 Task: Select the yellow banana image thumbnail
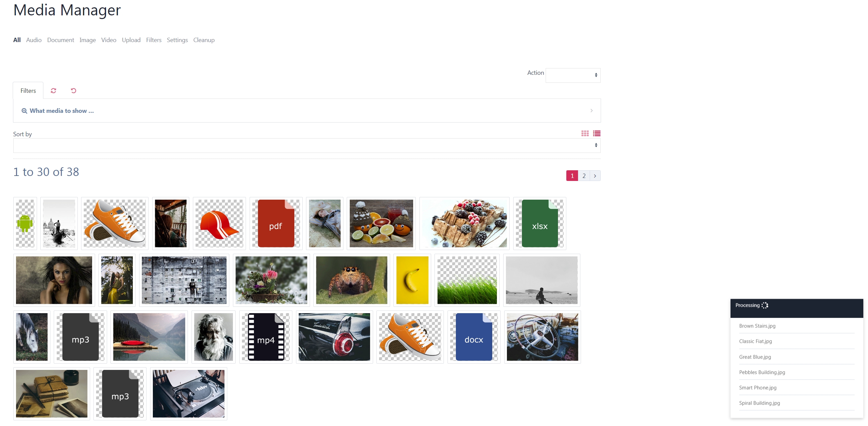point(412,280)
